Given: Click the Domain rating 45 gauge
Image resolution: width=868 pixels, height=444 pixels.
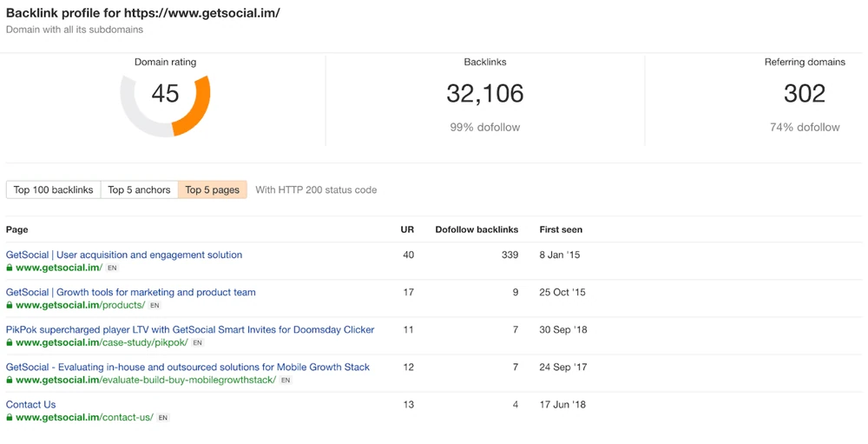Looking at the screenshot, I should 165,105.
